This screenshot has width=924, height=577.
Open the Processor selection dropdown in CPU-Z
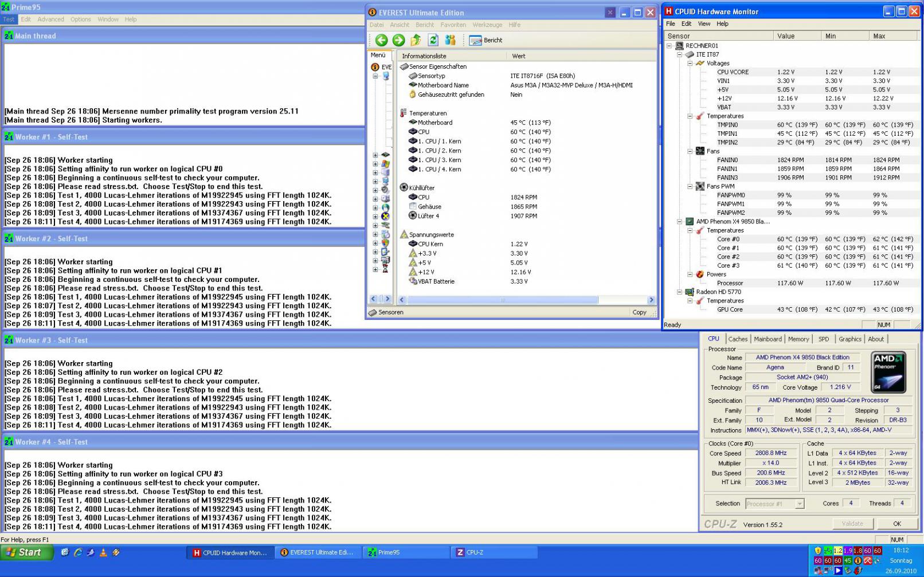(x=799, y=504)
